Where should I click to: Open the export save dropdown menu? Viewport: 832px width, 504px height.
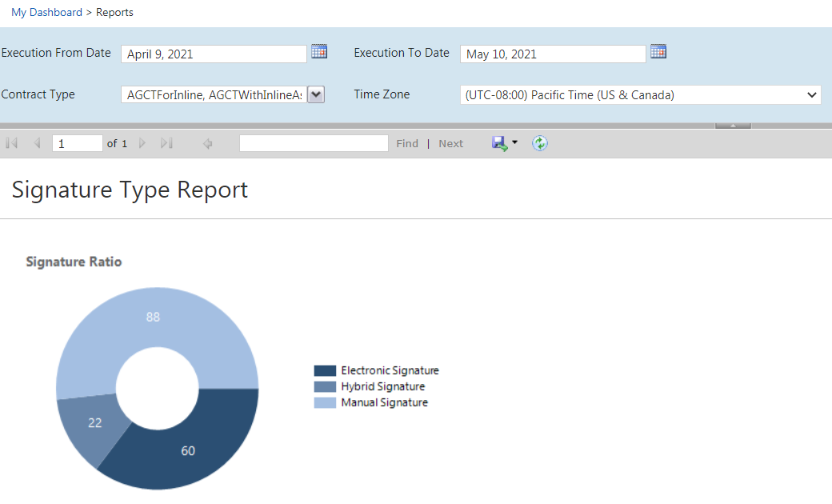pos(514,143)
